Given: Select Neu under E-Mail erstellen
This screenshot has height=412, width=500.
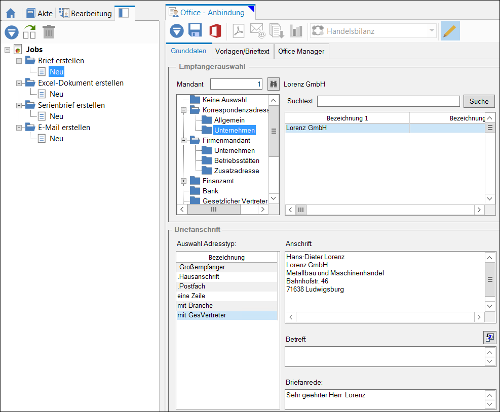Looking at the screenshot, I should (56, 138).
